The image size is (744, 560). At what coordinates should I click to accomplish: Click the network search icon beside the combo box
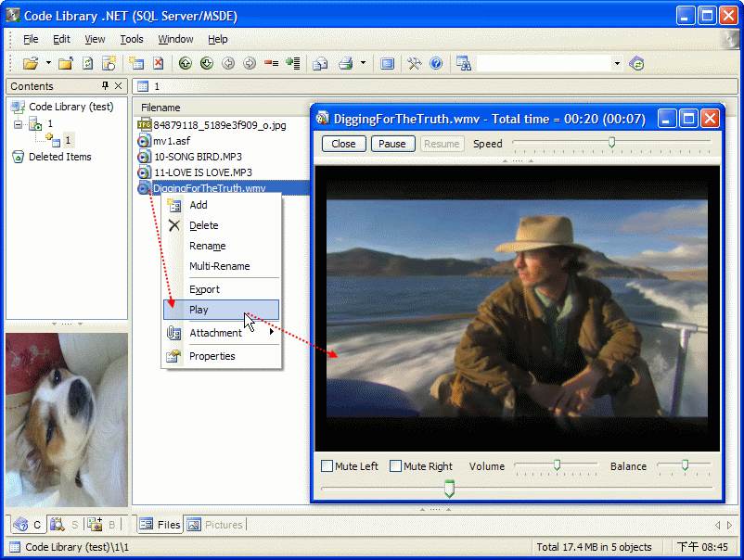pos(463,63)
